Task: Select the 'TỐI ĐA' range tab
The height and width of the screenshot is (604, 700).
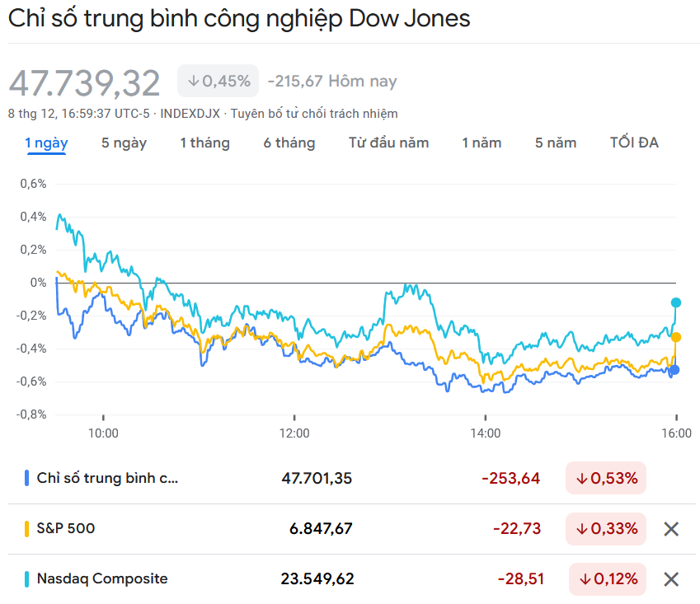Action: tap(634, 143)
